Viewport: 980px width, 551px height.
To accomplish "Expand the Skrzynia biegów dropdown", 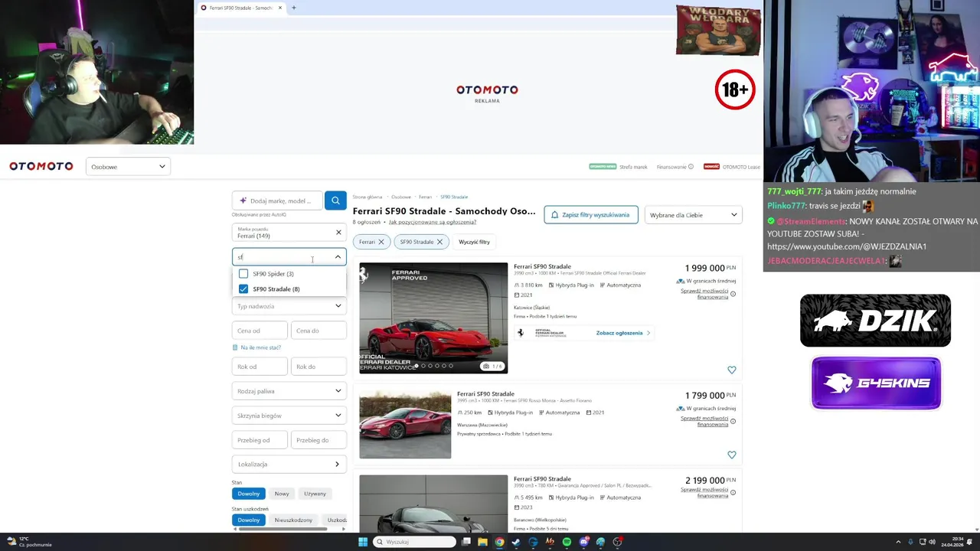I will pos(289,416).
